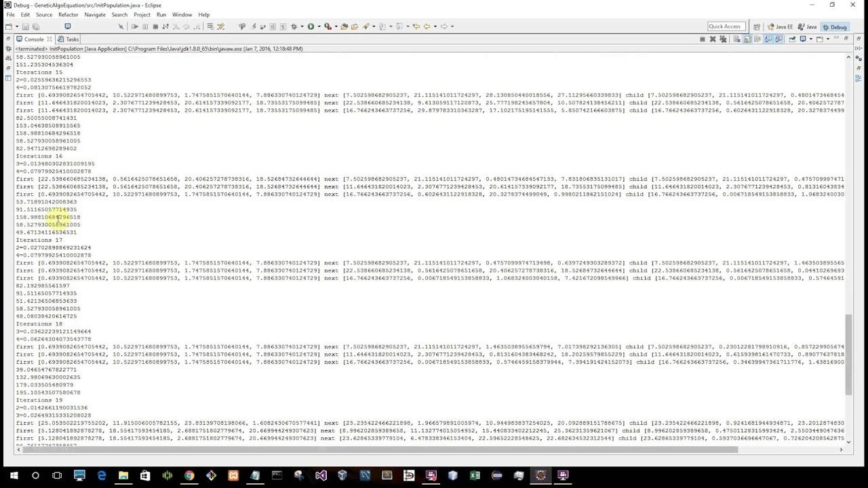Switch to the Java perspective
868x488 pixels.
click(807, 27)
